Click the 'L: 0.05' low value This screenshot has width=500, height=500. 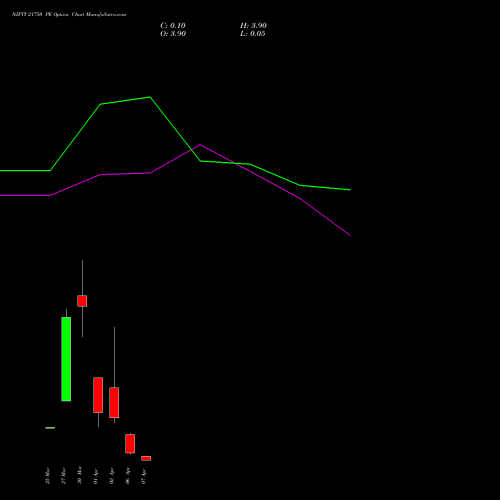click(x=253, y=34)
